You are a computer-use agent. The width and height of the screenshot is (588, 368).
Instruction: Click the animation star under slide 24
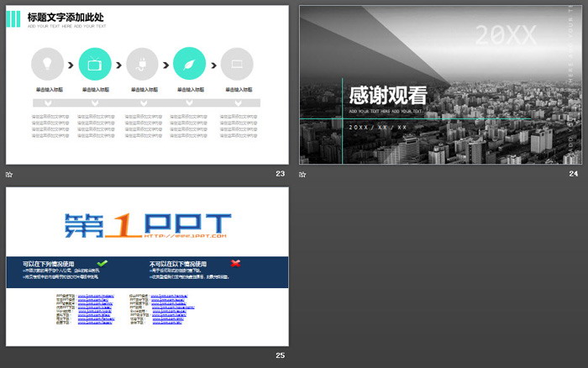point(302,174)
